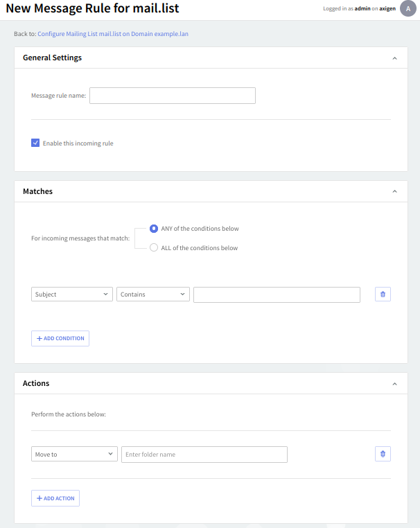This screenshot has width=420, height=528.
Task: Delete the Subject condition row
Action: pos(383,294)
